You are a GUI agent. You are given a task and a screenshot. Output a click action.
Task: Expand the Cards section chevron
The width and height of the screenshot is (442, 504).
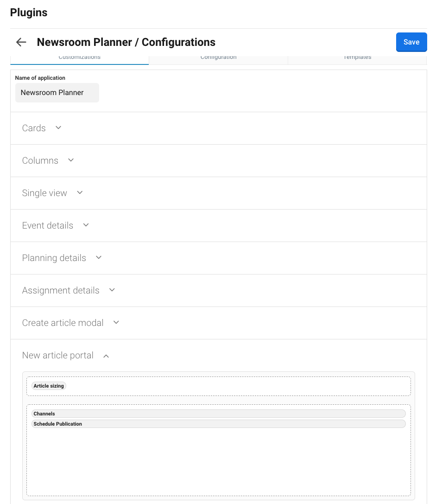(58, 128)
